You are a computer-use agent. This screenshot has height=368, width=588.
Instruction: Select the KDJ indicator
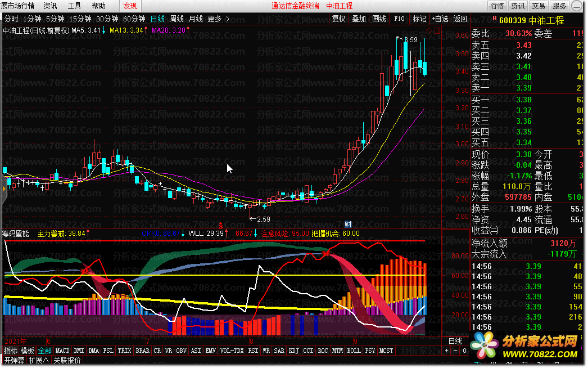point(293,351)
